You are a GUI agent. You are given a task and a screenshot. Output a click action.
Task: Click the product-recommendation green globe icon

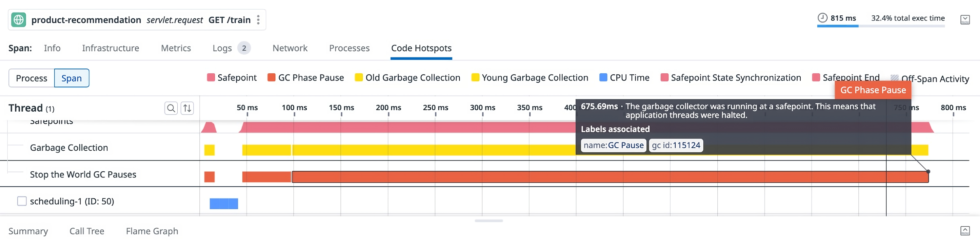point(19,19)
